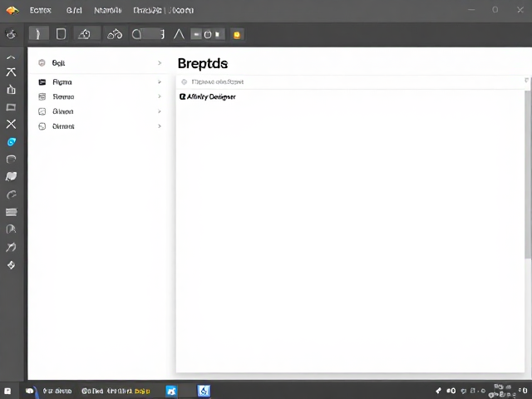
Task: Click the blue circular icon in left sidebar
Action: [x=12, y=142]
